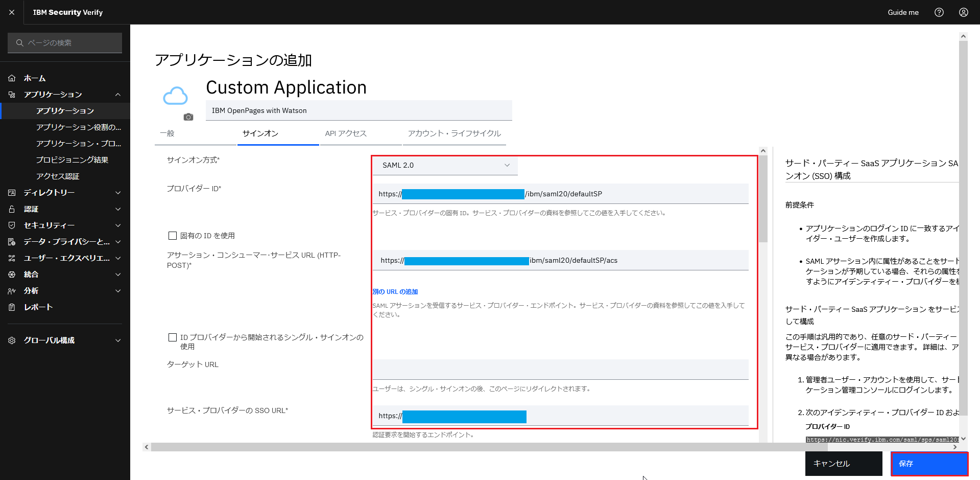Screen dimensions: 980x480
Task: Click the プロバイダー ID input field
Action: pyautogui.click(x=560, y=194)
